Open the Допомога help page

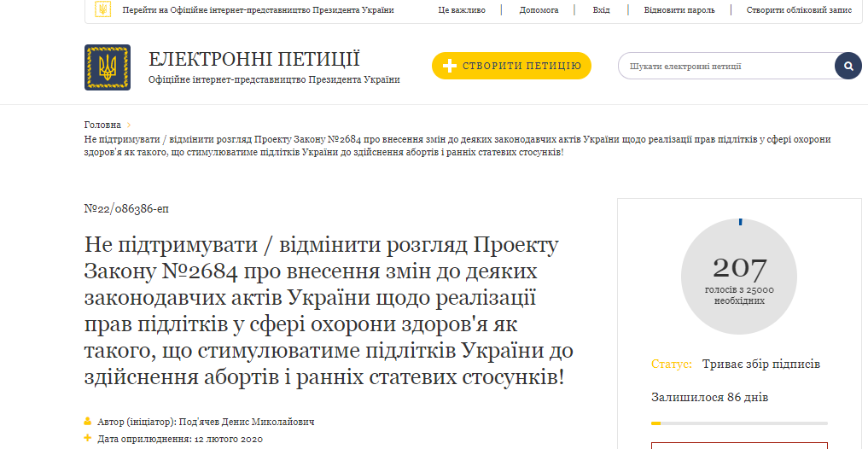tap(539, 10)
